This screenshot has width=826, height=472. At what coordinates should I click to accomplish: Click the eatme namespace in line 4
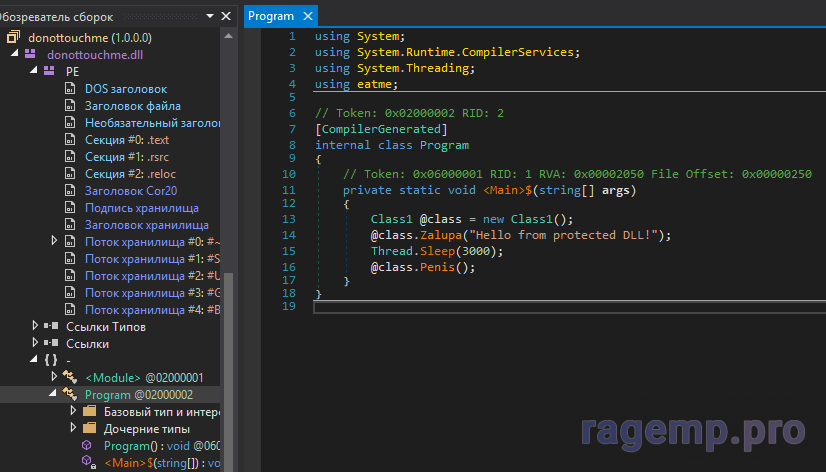pos(374,84)
